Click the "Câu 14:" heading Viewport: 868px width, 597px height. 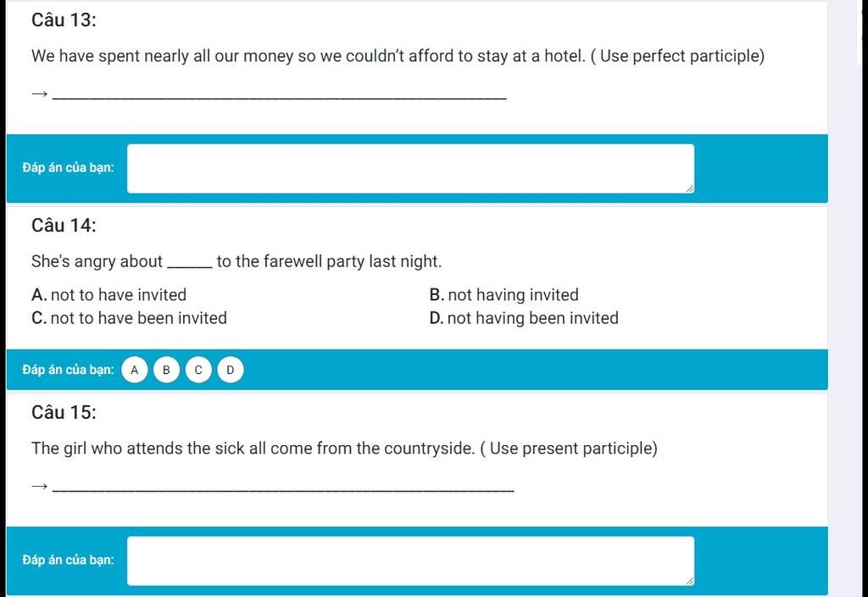coord(64,226)
